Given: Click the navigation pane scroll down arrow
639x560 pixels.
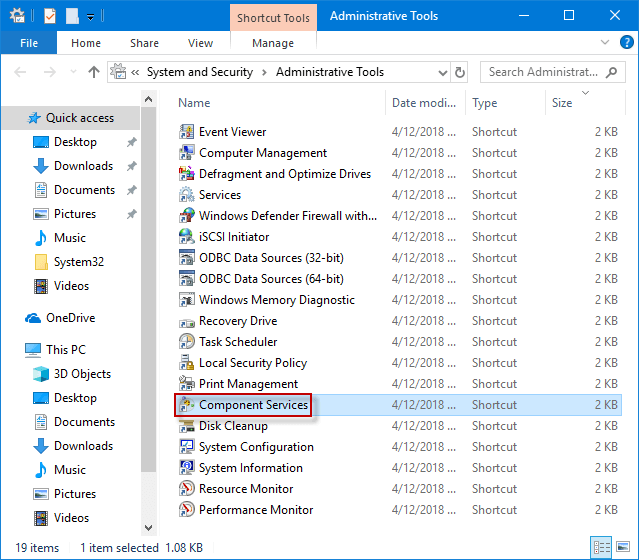Looking at the screenshot, I should coord(149,528).
